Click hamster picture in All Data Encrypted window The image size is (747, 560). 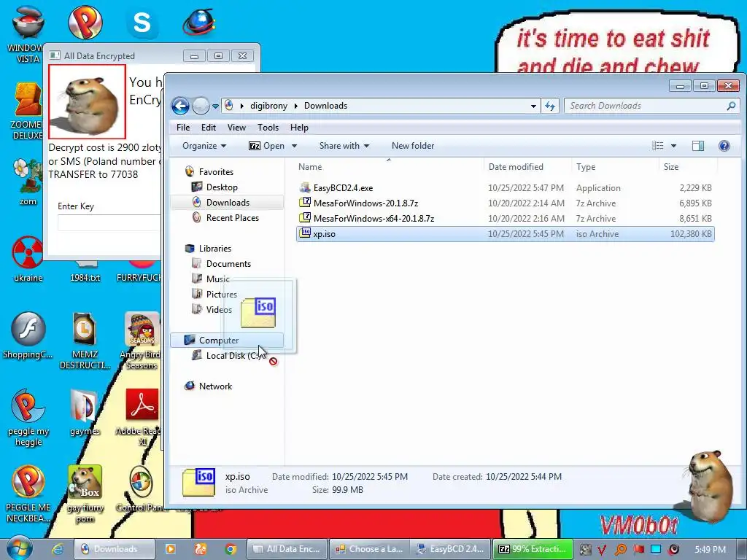88,101
